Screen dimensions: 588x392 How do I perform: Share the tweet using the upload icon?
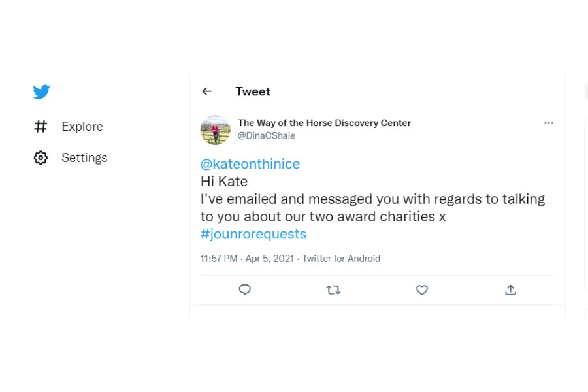(511, 289)
